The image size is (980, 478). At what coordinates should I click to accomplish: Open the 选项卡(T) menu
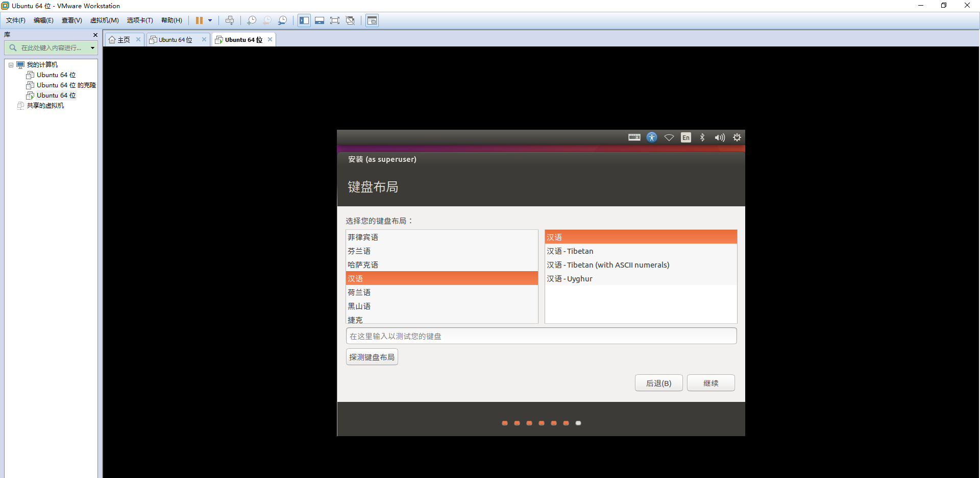pyautogui.click(x=140, y=20)
